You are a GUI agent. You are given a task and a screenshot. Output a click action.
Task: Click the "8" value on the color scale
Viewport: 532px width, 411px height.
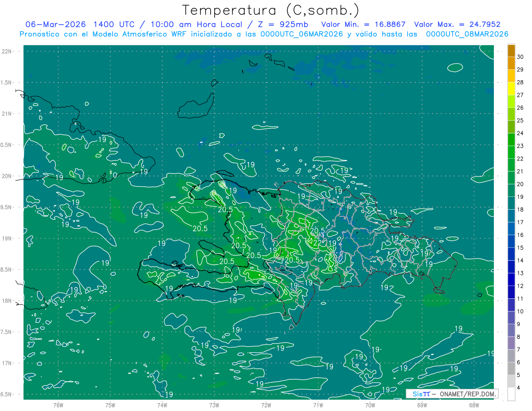coord(519,337)
